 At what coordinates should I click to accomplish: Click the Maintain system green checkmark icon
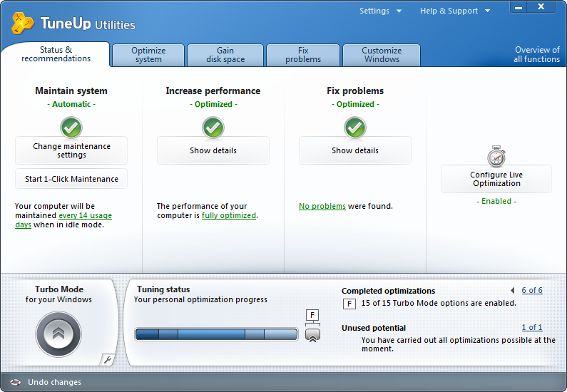click(x=71, y=128)
